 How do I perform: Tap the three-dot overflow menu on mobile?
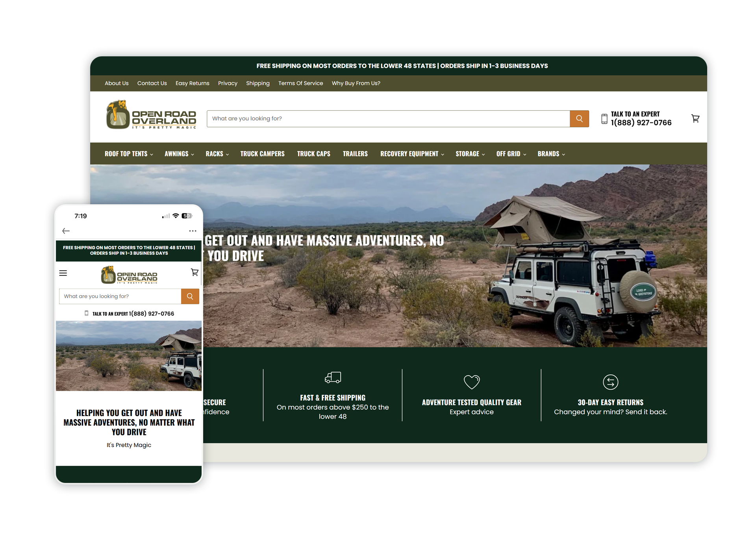click(193, 231)
